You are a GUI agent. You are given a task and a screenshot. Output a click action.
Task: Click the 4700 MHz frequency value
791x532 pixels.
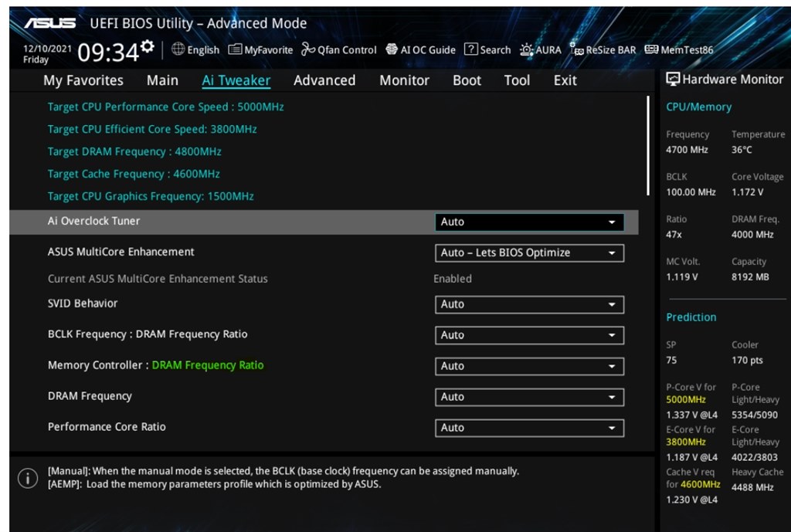click(x=687, y=150)
